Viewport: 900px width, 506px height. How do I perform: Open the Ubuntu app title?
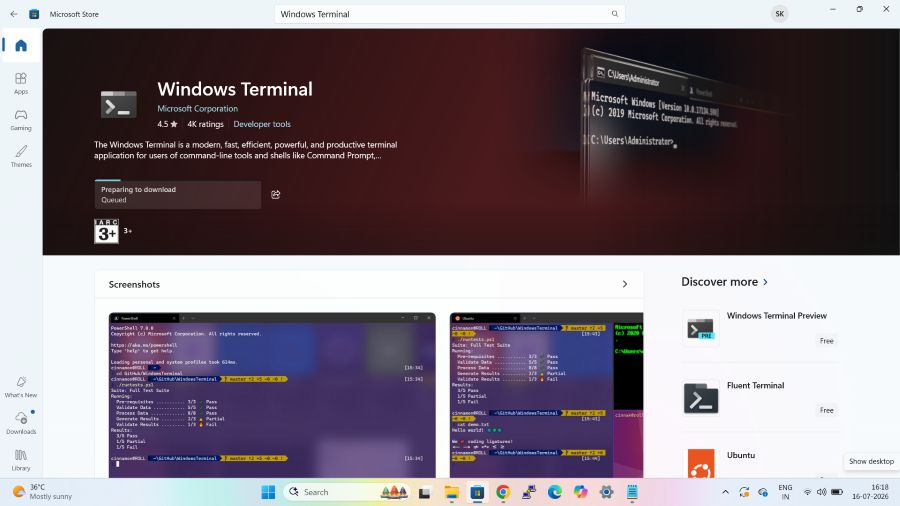740,455
